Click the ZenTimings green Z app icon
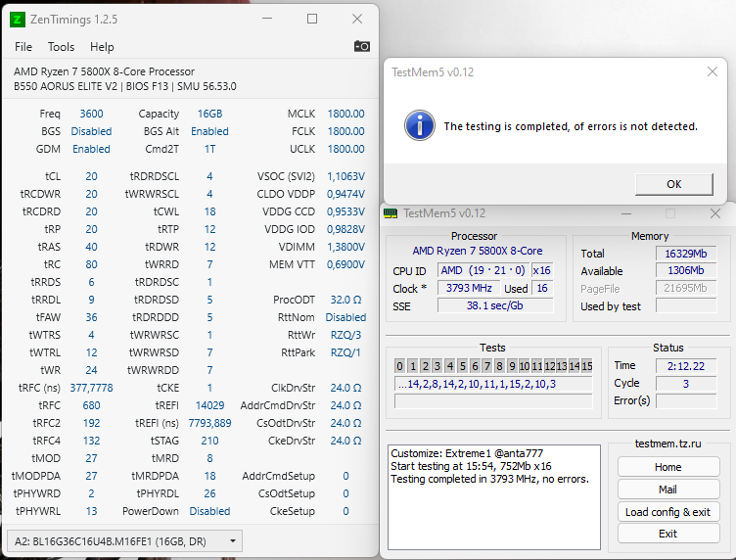The height and width of the screenshot is (560, 736). [x=18, y=20]
